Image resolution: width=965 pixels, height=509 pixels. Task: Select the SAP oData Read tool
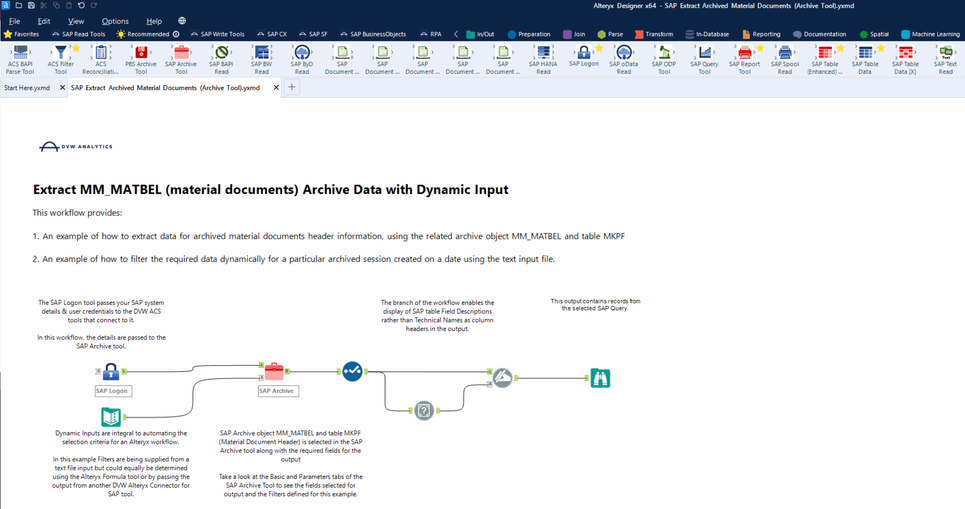623,59
